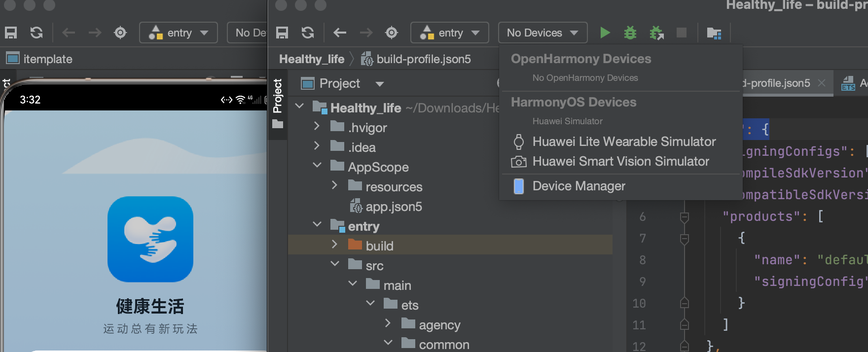Click line number 8 in the gutter

click(642, 260)
